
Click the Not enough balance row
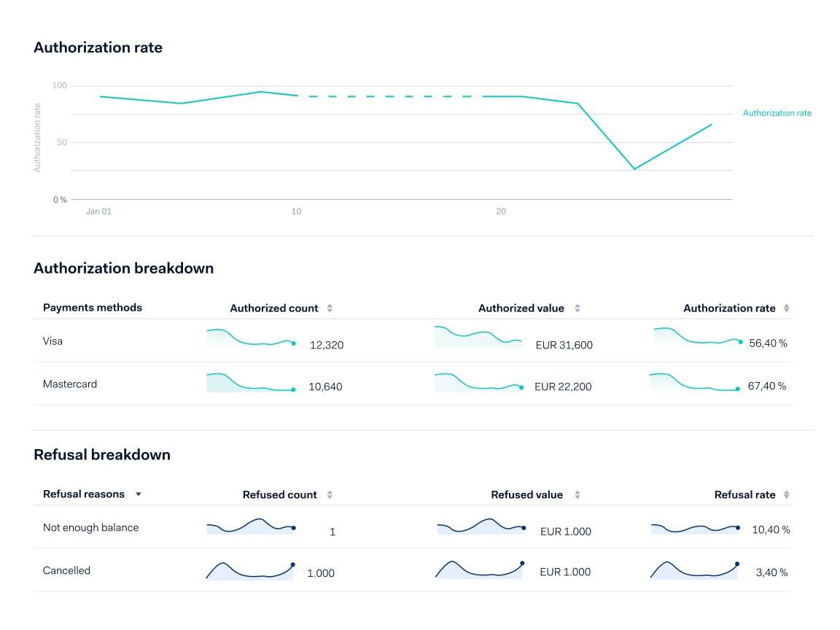click(90, 527)
